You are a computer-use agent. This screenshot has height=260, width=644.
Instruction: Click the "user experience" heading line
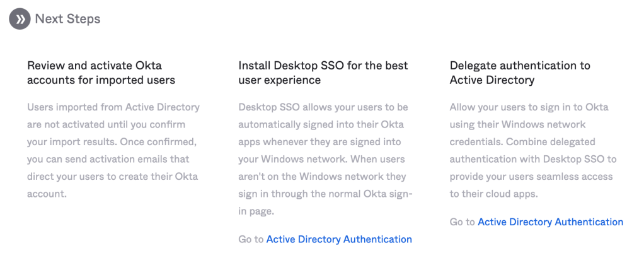click(x=279, y=80)
